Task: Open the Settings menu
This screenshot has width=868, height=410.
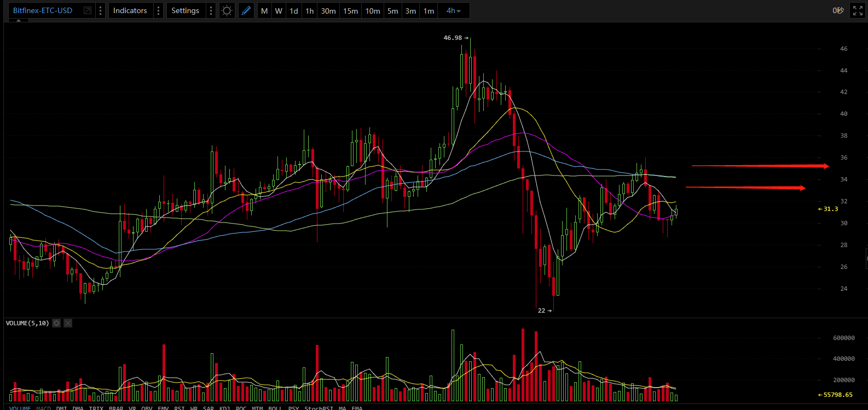Action: pyautogui.click(x=186, y=10)
